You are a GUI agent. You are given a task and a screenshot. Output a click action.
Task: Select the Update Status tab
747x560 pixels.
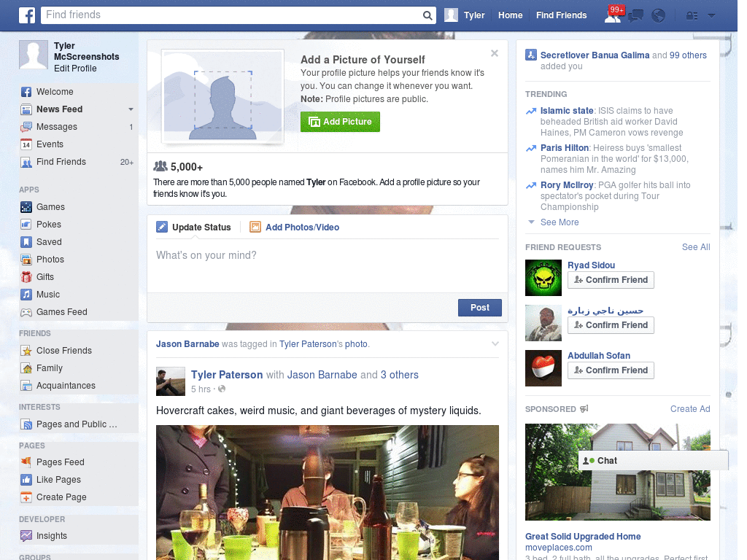click(x=193, y=227)
